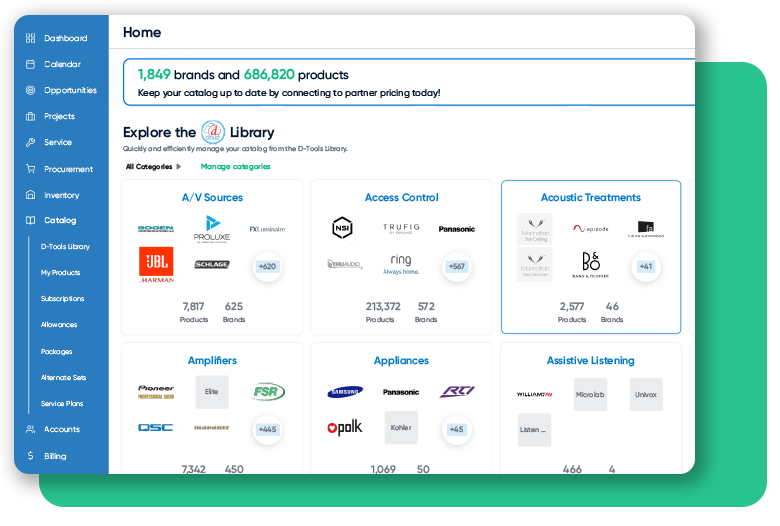This screenshot has height=526, width=780.
Task: Click the Accounts people icon
Action: pyautogui.click(x=30, y=429)
